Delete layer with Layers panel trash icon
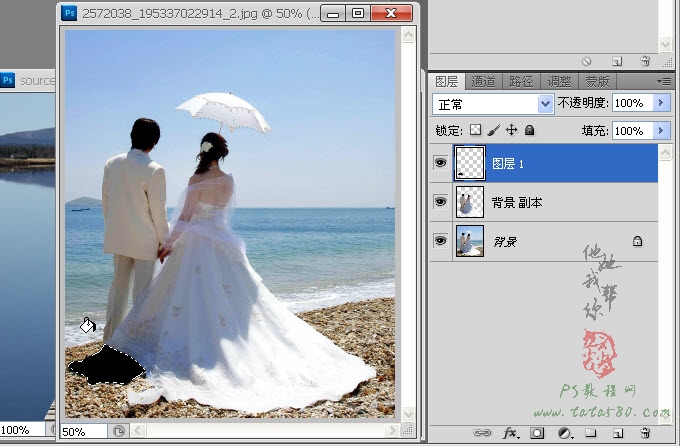 645,433
